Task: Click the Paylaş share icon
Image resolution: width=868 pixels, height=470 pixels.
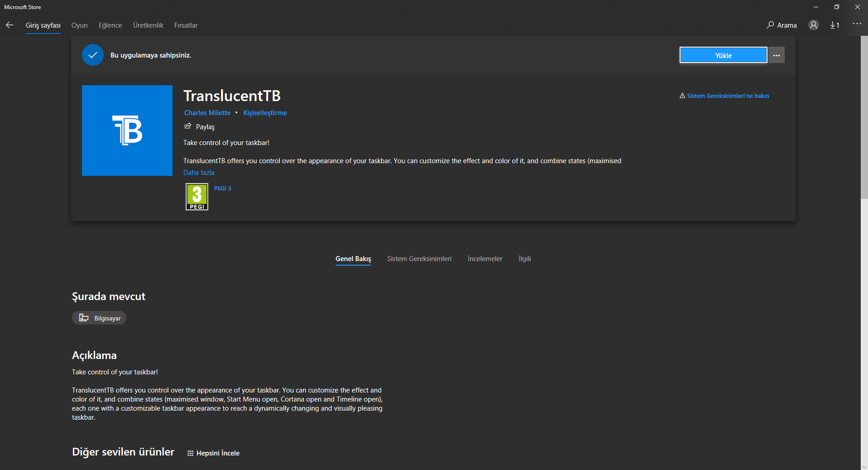Action: (188, 126)
